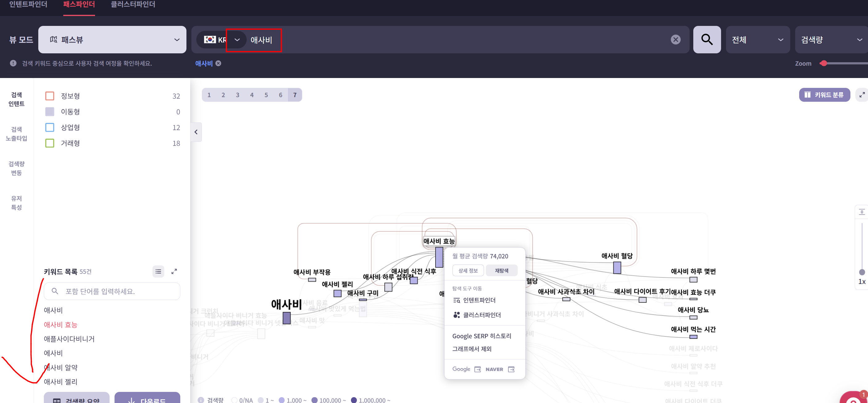Open the graph in fullscreen
Screen dimensions: 868x403
[x=862, y=95]
